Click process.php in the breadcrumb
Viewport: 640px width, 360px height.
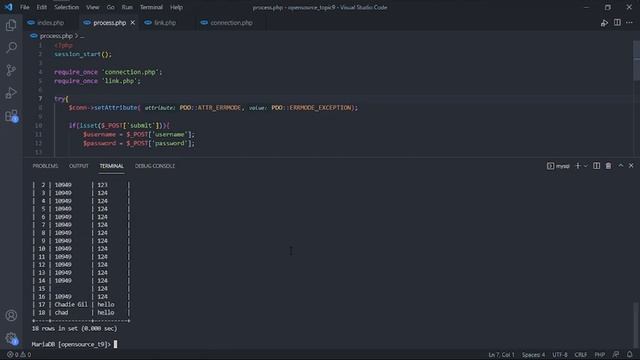(x=56, y=36)
